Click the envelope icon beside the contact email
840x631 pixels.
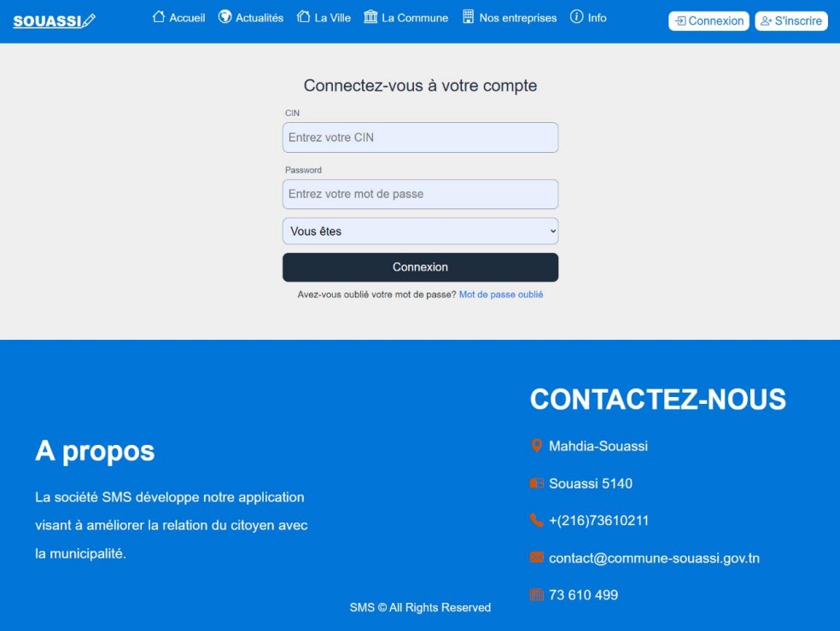[536, 558]
